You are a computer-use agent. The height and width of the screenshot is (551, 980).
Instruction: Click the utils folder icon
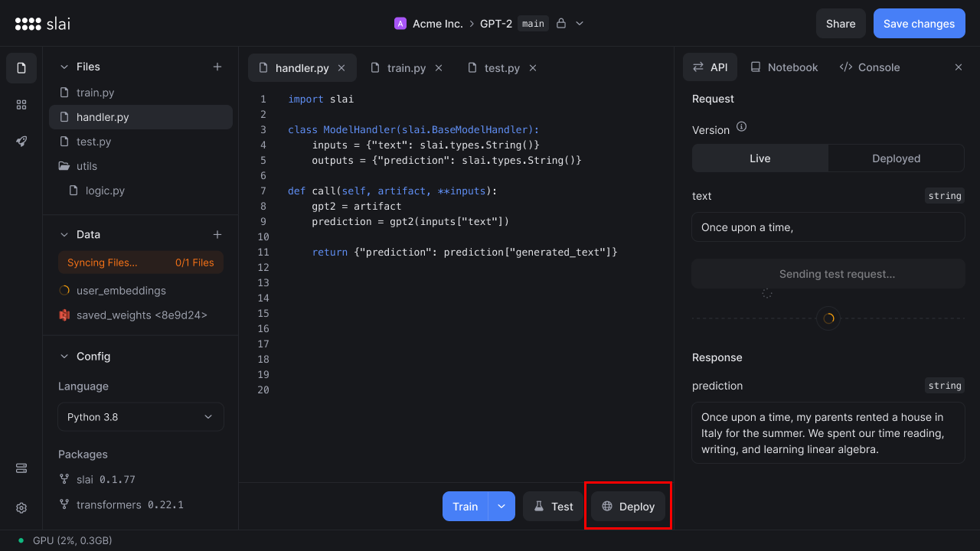pyautogui.click(x=64, y=166)
